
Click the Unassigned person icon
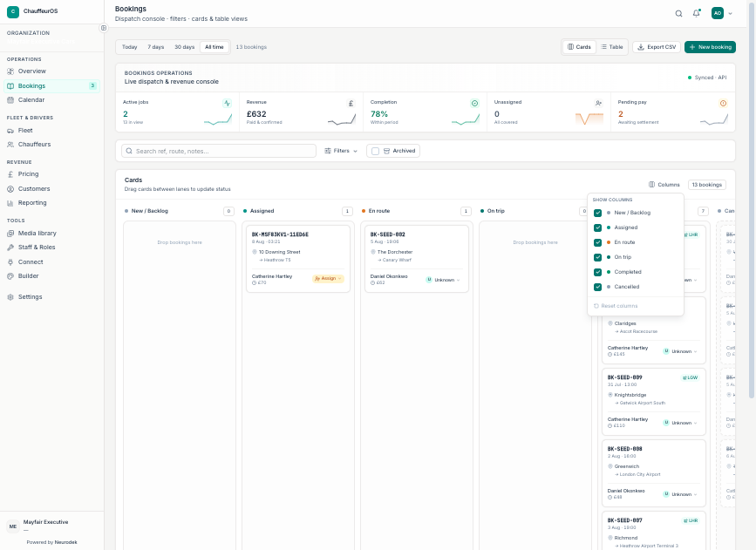598,103
